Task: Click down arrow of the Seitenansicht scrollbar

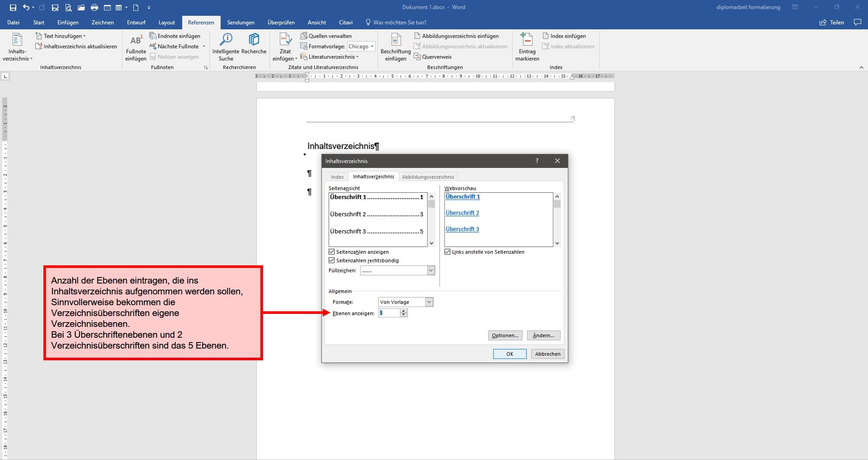Action: point(431,243)
